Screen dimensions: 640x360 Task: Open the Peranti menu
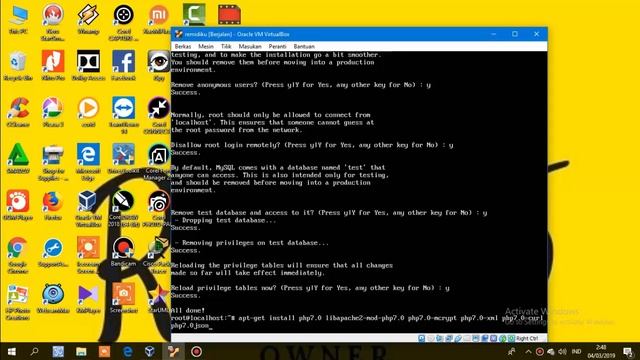click(278, 47)
